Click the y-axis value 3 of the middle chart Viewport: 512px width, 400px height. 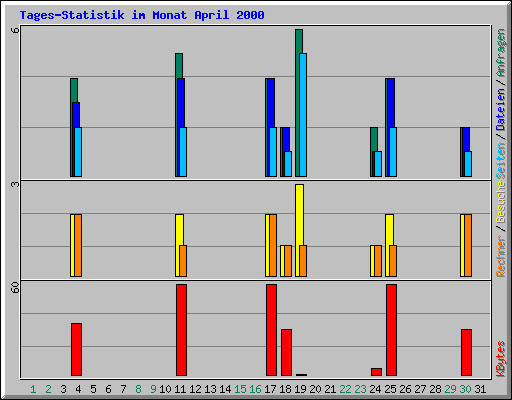[15, 184]
